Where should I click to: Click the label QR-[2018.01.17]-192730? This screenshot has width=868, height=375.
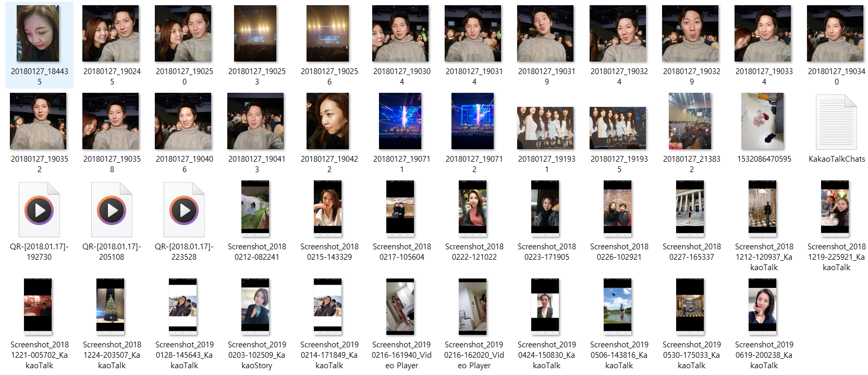click(39, 252)
